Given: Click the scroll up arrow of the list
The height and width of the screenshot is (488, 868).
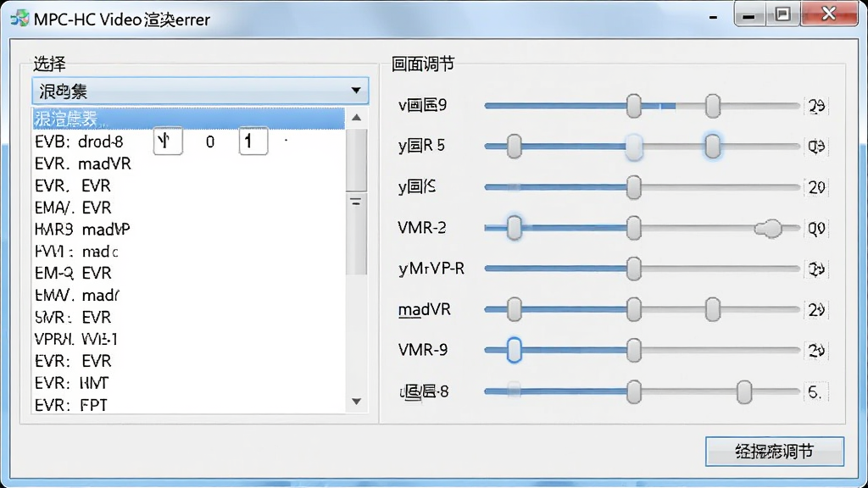Looking at the screenshot, I should point(357,117).
